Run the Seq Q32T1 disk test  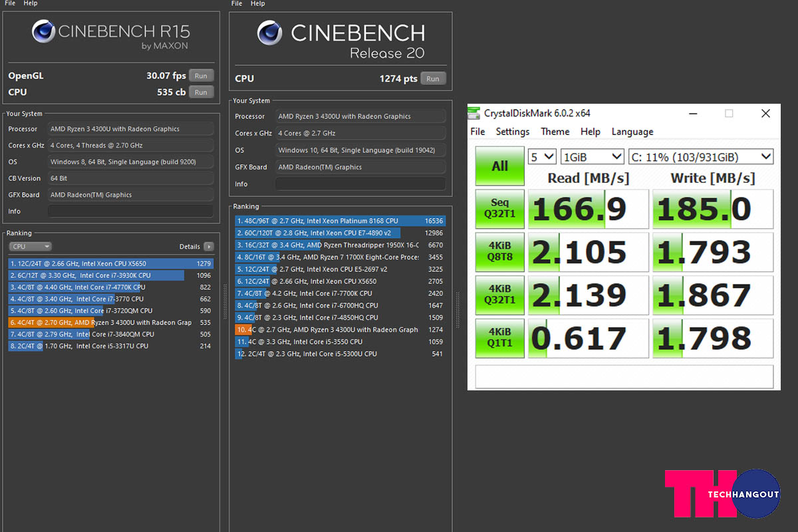coord(500,209)
